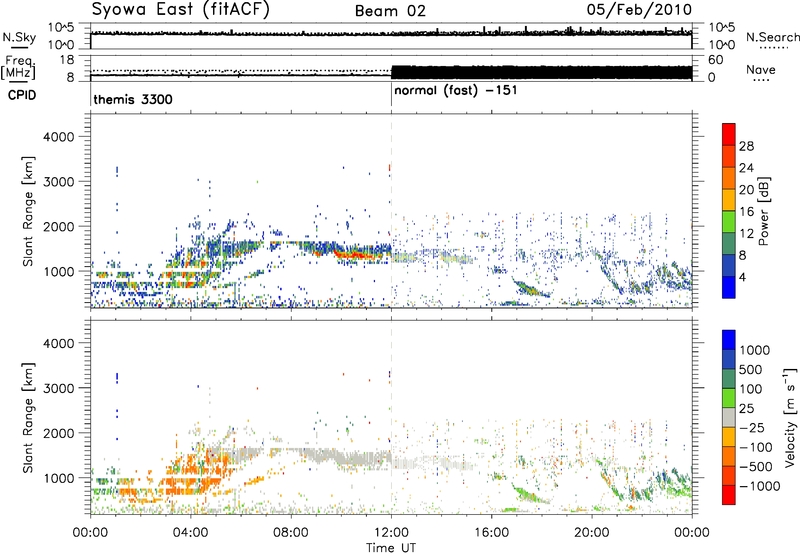This screenshot has width=800, height=554.
Task: Click the "20:00" time axis tick label
Action: tap(591, 533)
